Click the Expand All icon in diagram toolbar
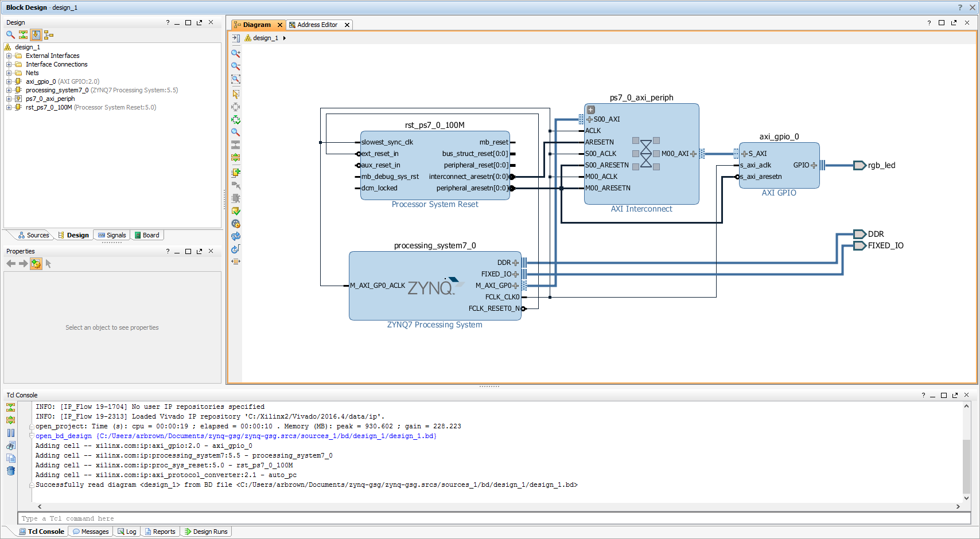980x539 pixels. coord(236,158)
